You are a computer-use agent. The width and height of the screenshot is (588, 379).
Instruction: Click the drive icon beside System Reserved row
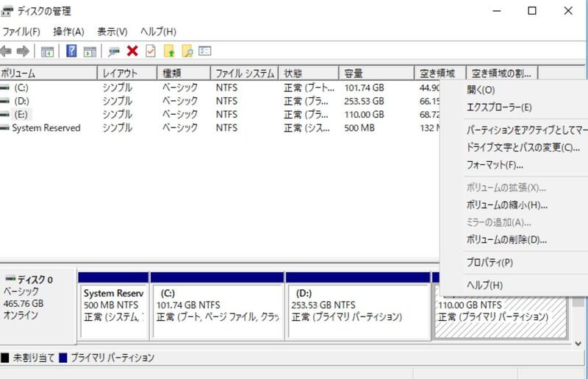coord(4,128)
